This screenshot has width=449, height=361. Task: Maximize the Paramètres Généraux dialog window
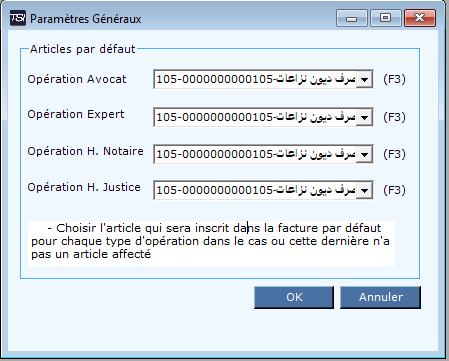tap(386, 18)
